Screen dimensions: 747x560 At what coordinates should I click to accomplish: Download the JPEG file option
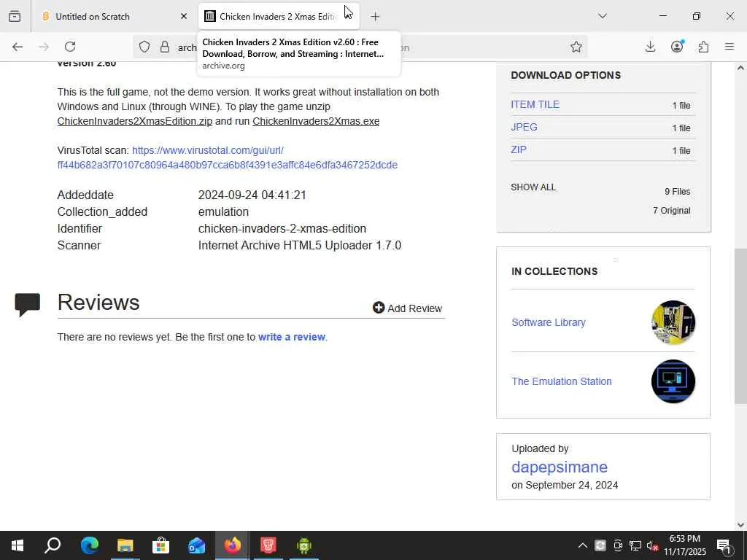pyautogui.click(x=524, y=127)
